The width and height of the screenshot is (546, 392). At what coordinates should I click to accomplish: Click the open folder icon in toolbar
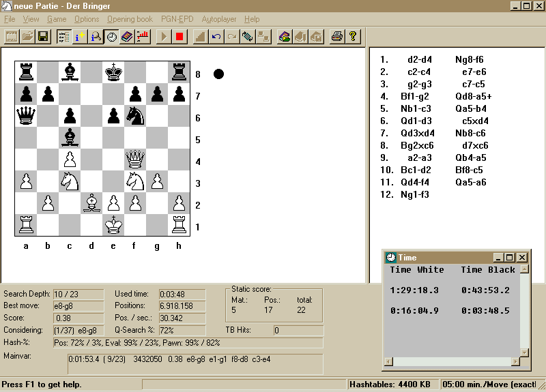click(x=27, y=36)
